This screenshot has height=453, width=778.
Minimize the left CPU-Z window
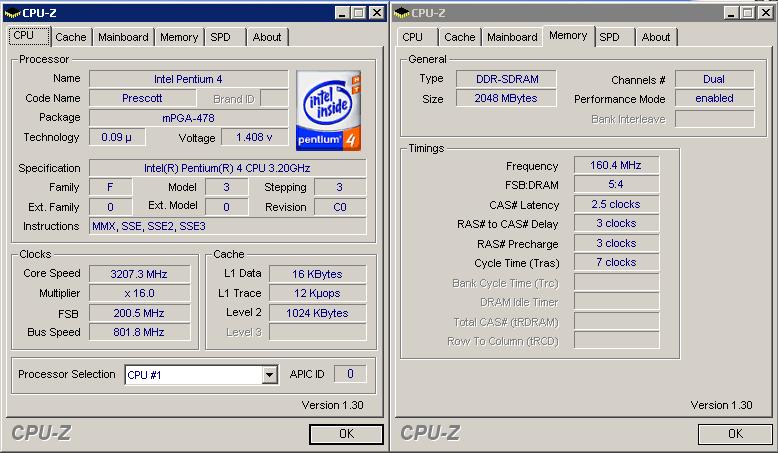[342, 13]
